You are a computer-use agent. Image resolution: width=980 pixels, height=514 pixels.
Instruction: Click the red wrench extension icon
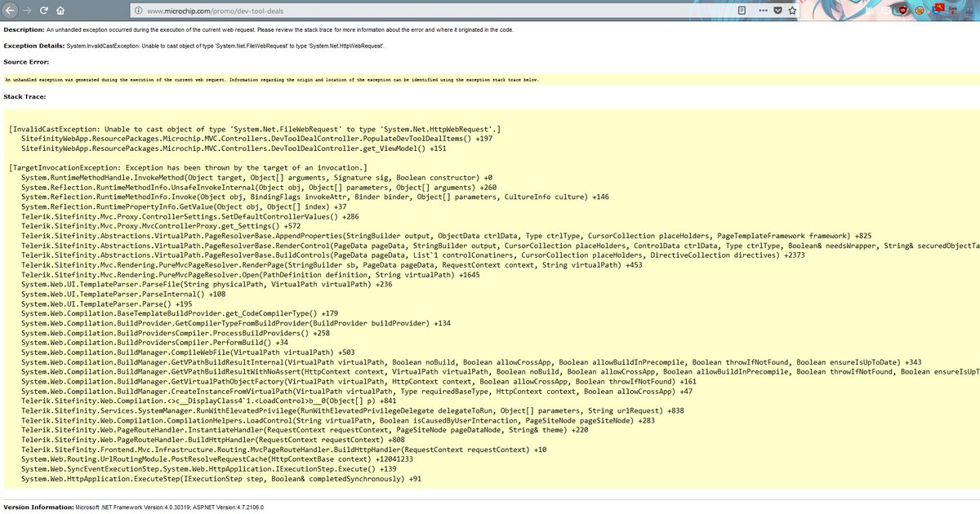point(940,9)
